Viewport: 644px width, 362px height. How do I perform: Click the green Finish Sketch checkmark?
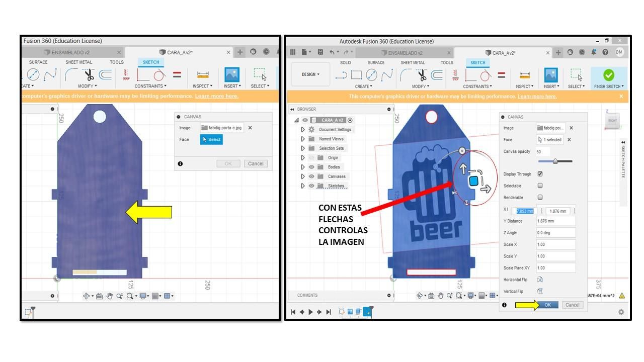(x=608, y=75)
